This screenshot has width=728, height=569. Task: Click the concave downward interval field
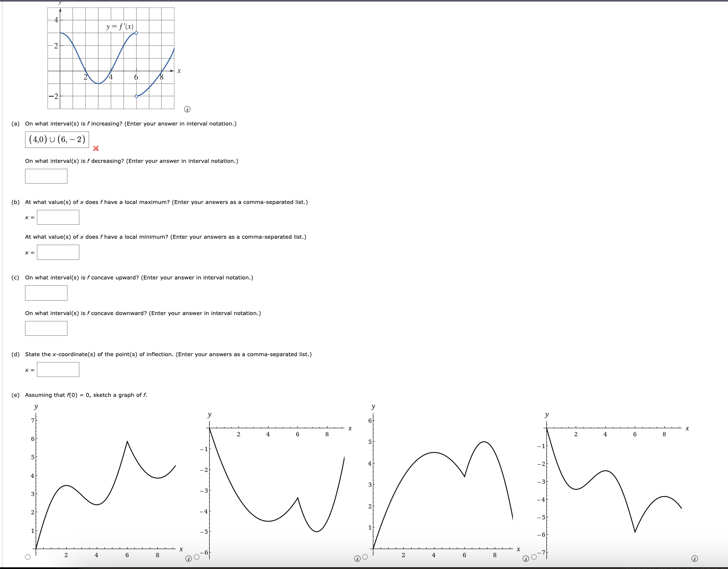(46, 328)
